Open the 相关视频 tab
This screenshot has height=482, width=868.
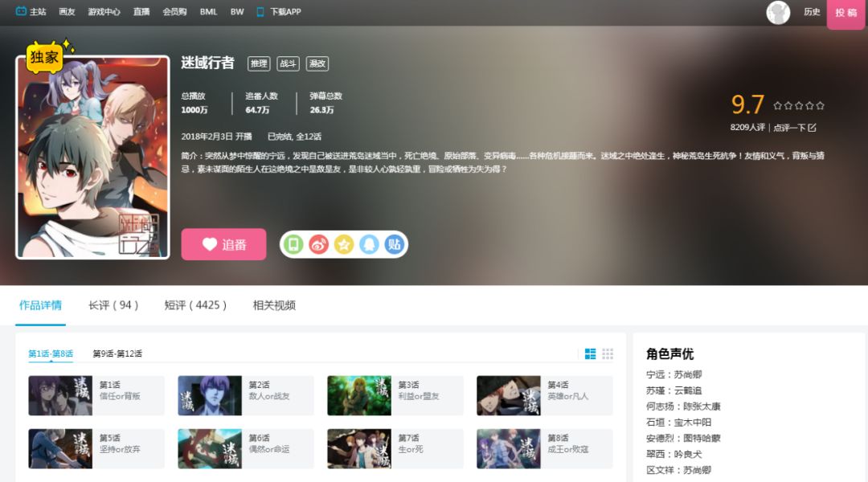tap(274, 305)
